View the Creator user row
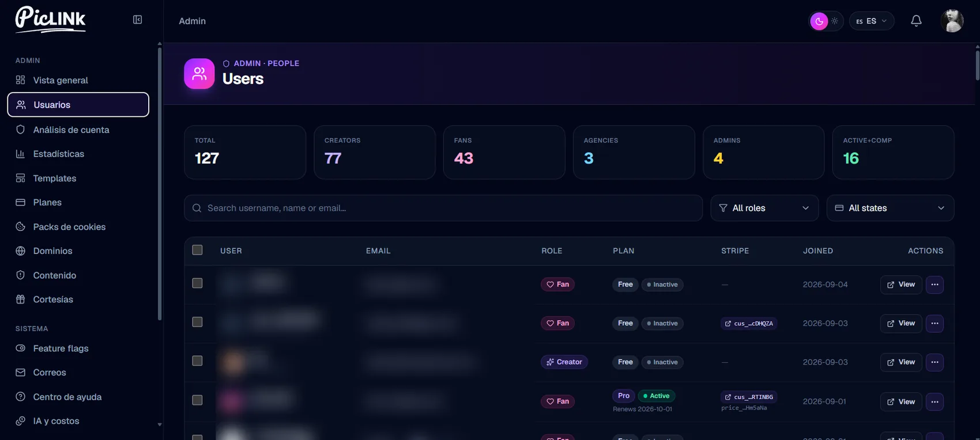The width and height of the screenshot is (980, 440). coord(901,362)
